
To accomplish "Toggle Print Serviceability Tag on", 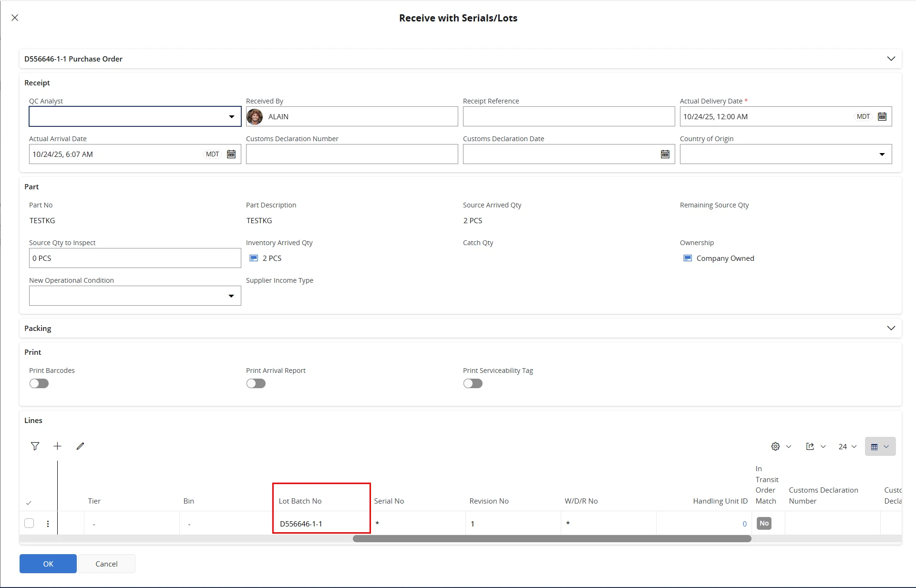I will (x=473, y=383).
